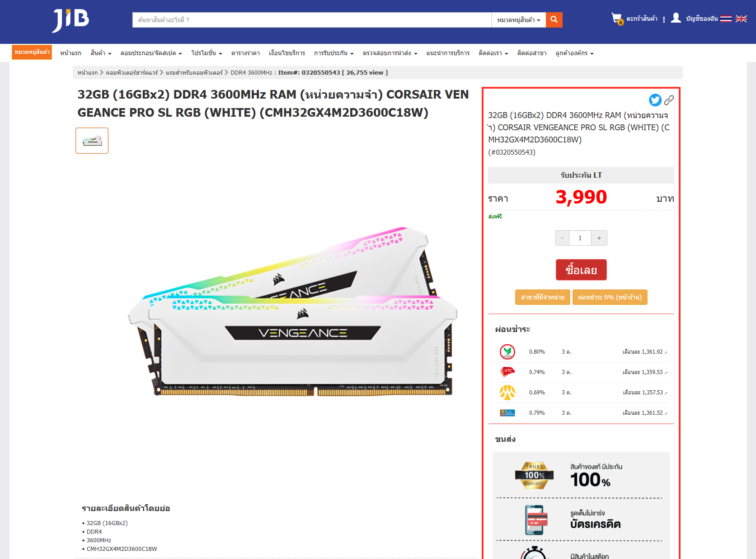Click the orange search magnifier button

point(554,20)
